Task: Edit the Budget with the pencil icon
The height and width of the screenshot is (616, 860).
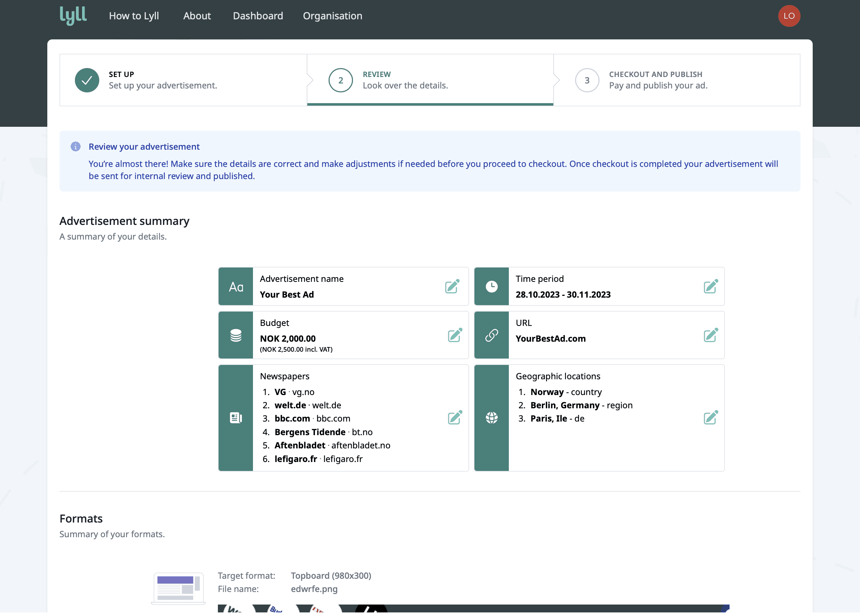Action: pos(455,335)
